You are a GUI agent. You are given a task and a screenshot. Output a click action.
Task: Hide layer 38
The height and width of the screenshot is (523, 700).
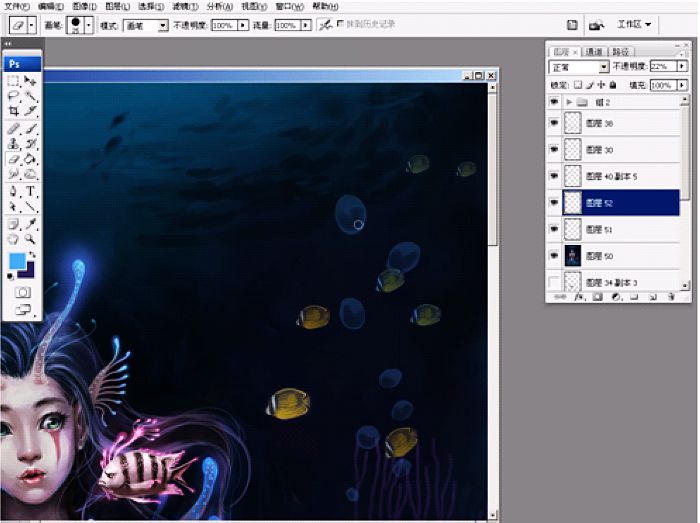point(554,123)
